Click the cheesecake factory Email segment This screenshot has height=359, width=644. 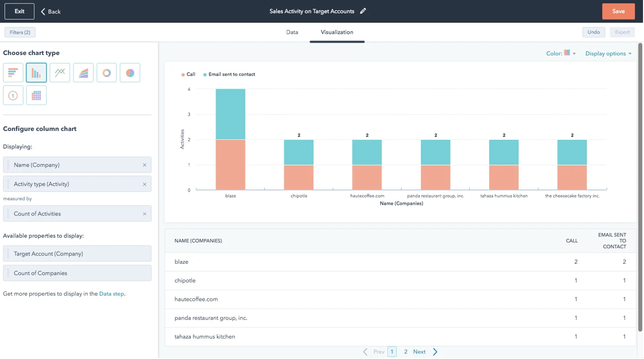point(572,152)
